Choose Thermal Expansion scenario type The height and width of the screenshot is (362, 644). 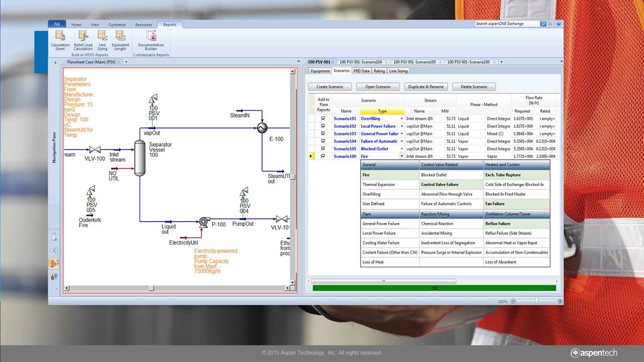click(390, 185)
